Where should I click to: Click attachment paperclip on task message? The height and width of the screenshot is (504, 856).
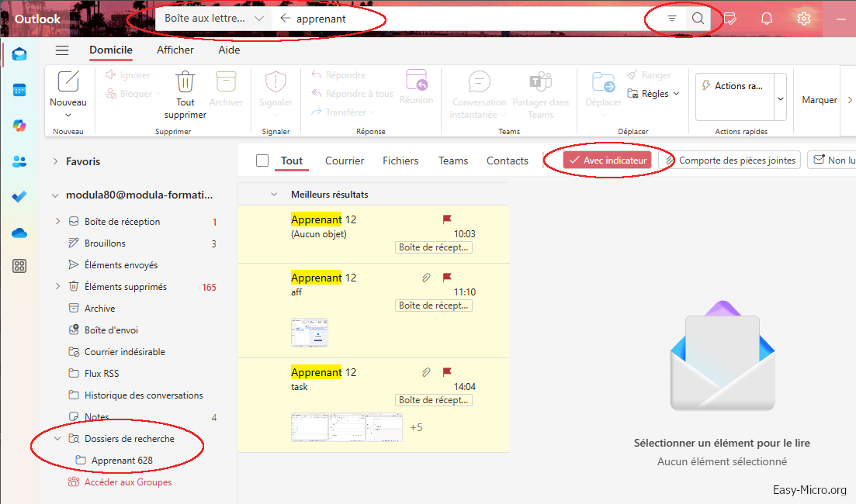point(426,372)
